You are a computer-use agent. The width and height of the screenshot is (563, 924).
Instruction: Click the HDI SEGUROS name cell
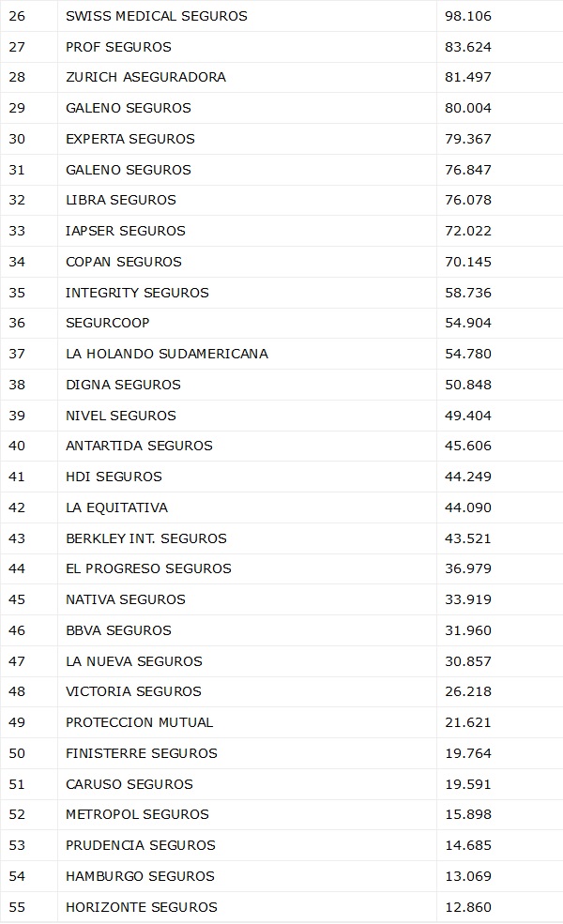click(x=114, y=477)
